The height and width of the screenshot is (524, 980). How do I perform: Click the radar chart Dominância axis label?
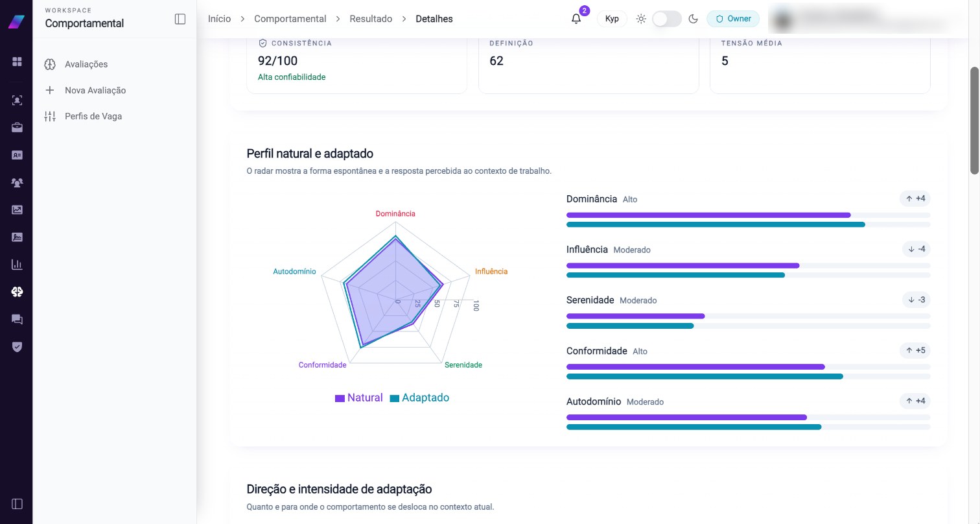395,213
